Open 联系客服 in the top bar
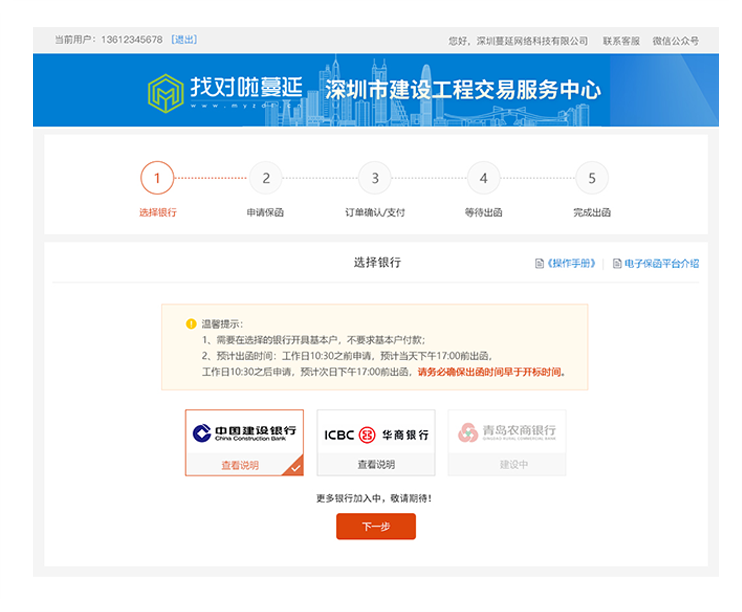Screen dimensions: 742x612 pyautogui.click(x=621, y=41)
